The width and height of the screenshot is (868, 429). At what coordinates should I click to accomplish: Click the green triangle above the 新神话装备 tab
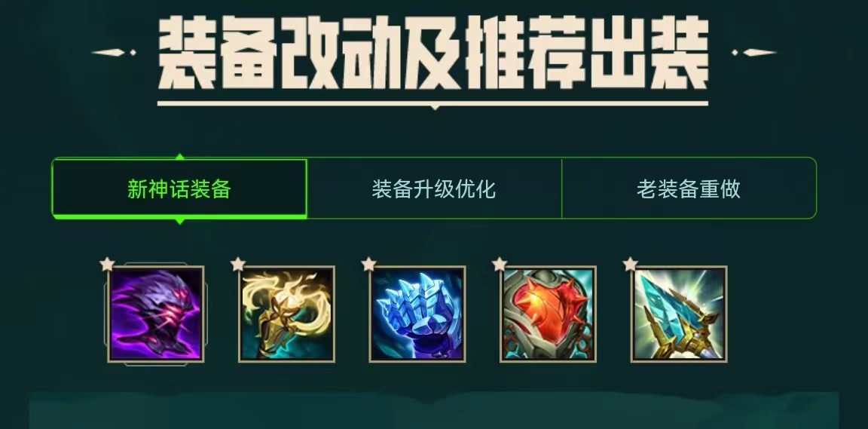pos(179,156)
